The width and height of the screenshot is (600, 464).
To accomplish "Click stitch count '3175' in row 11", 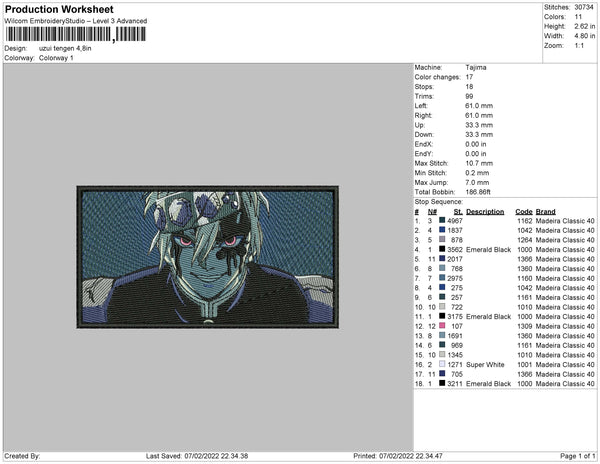I will pos(455,316).
